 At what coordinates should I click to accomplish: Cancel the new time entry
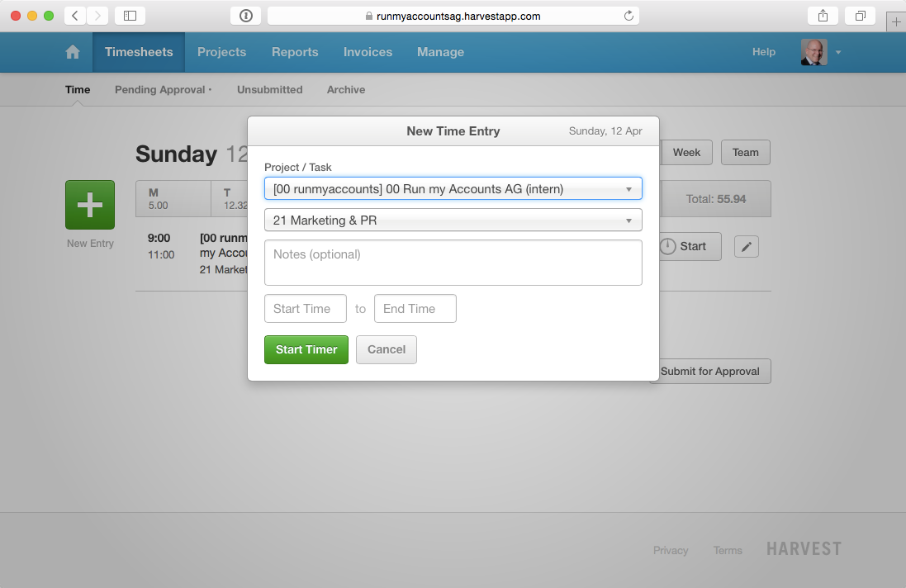(387, 349)
